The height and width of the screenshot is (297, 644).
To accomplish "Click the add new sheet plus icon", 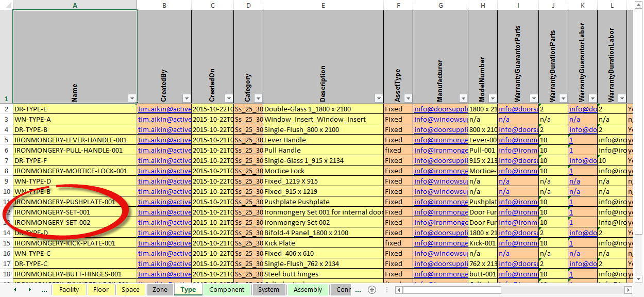I will pyautogui.click(x=372, y=290).
